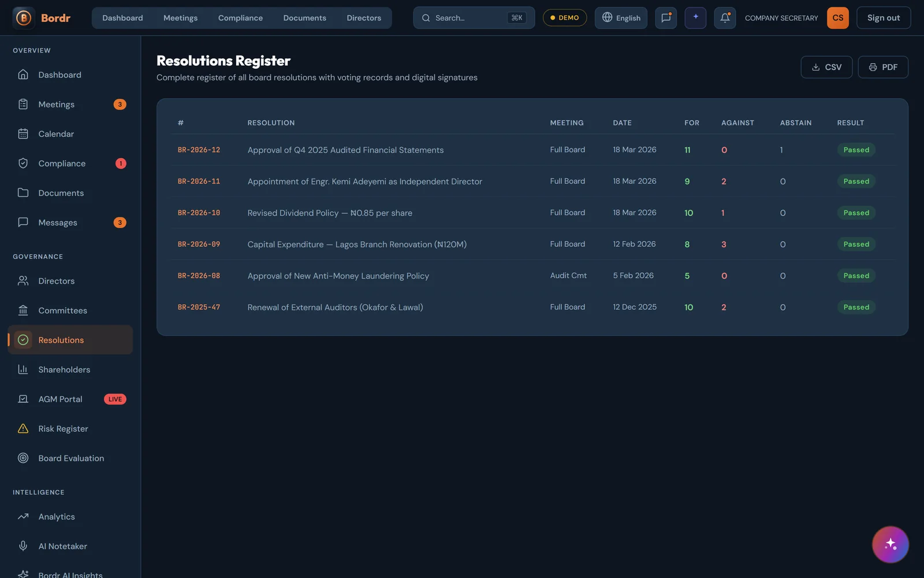The height and width of the screenshot is (578, 924).
Task: Open Risk Register in sidebar
Action: [70, 428]
